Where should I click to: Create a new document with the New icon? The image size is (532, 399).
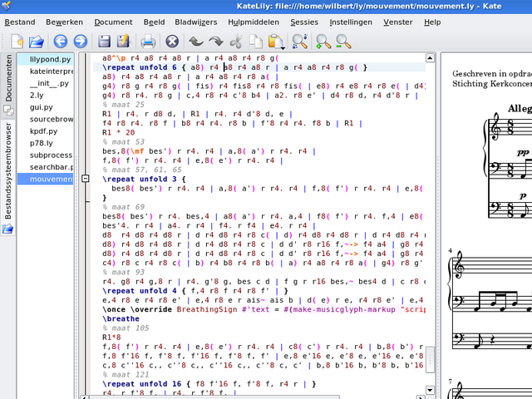point(17,42)
